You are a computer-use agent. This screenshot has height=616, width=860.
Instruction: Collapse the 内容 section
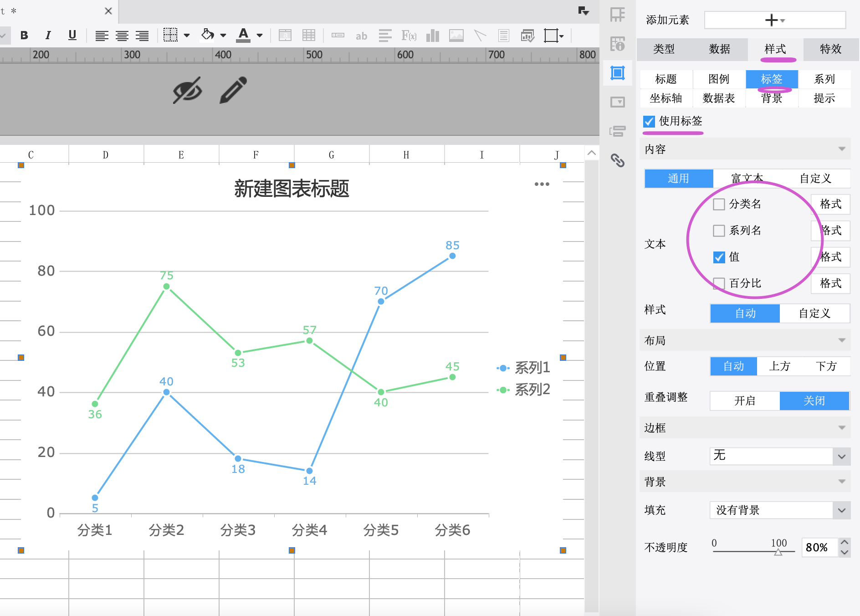tap(745, 149)
